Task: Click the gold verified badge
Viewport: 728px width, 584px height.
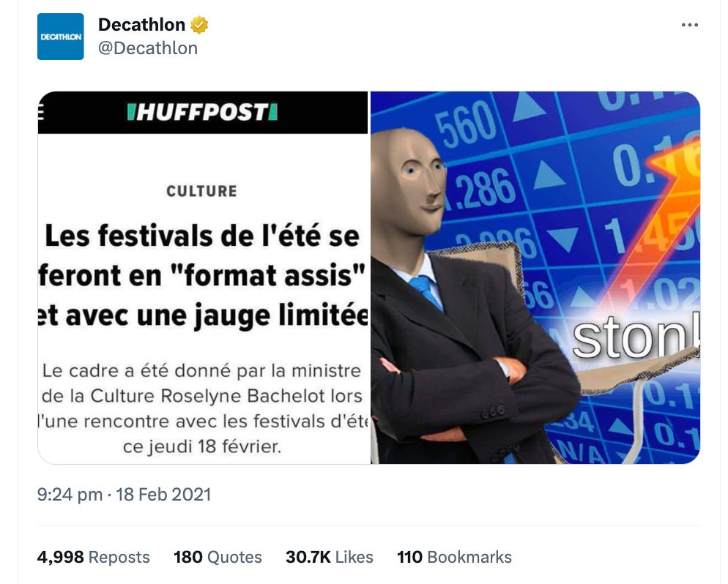Action: [199, 25]
